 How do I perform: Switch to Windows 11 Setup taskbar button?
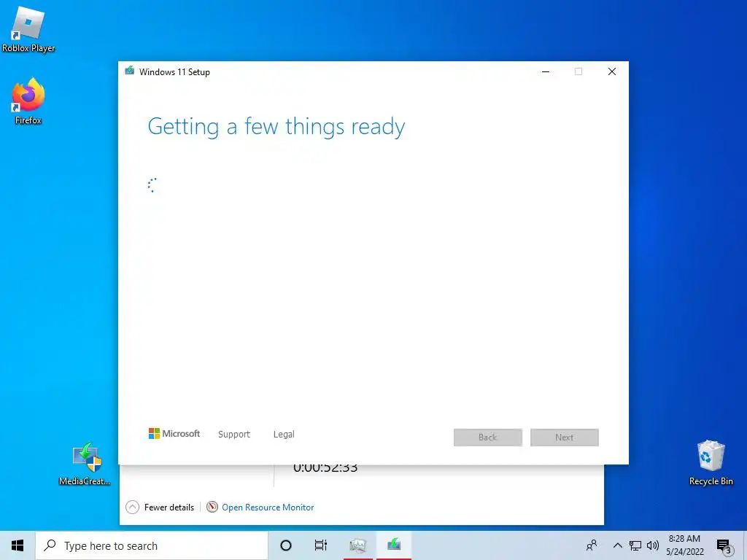coord(394,545)
